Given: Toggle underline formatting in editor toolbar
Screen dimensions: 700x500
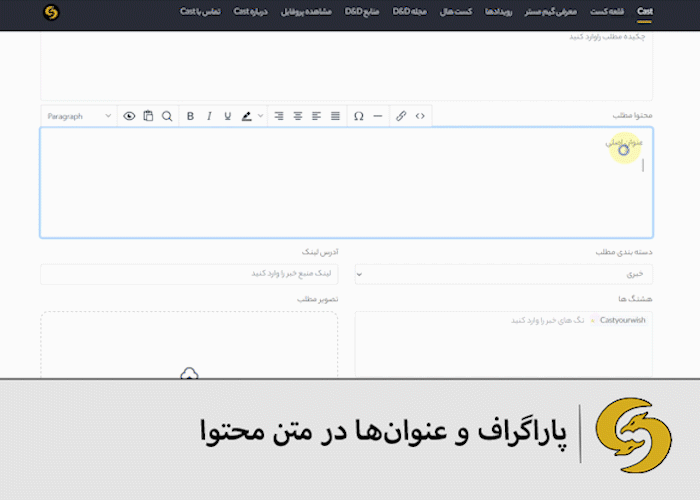Looking at the screenshot, I should click(228, 116).
